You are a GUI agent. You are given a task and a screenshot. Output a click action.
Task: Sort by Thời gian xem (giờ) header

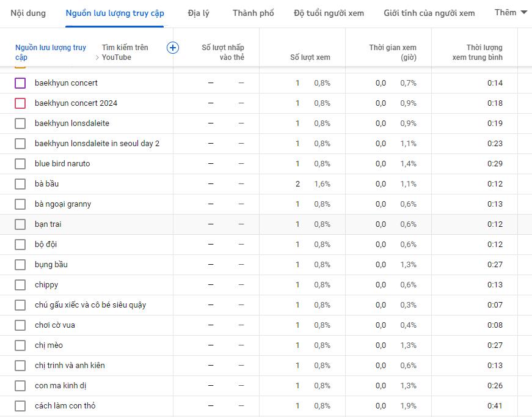pyautogui.click(x=393, y=53)
